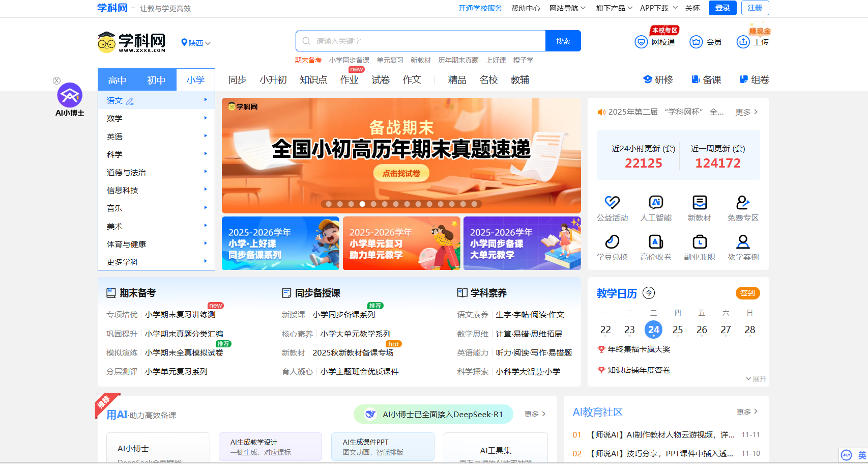Select the 试卷 navigation menu item
The width and height of the screenshot is (868, 464).
(x=380, y=79)
